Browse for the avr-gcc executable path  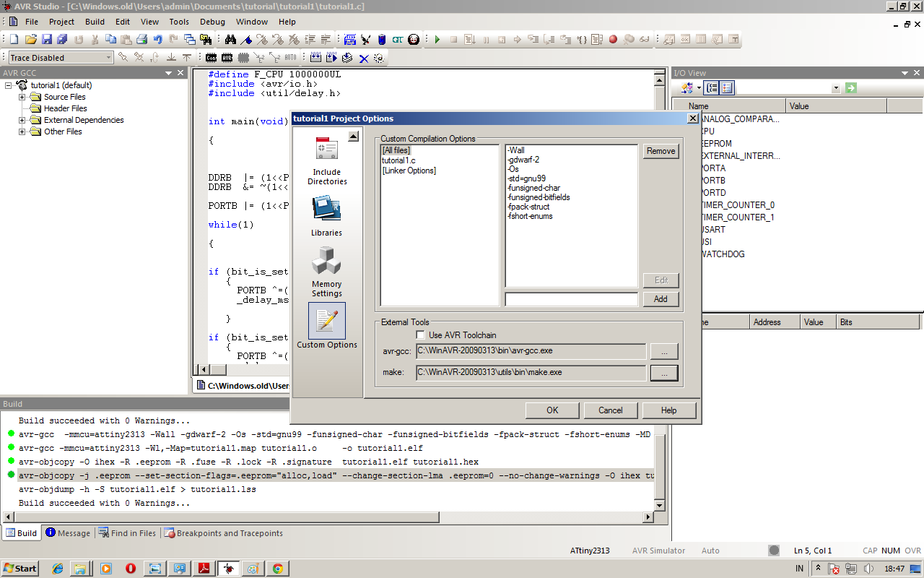[x=664, y=351]
